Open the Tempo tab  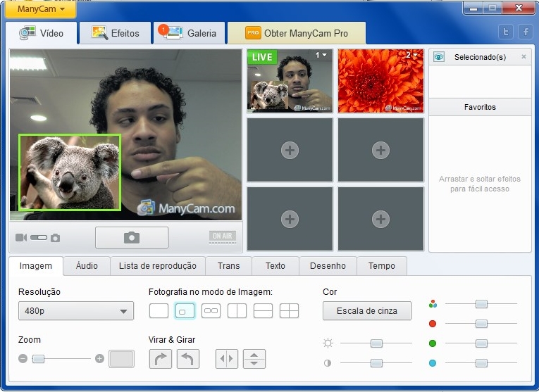click(x=382, y=266)
